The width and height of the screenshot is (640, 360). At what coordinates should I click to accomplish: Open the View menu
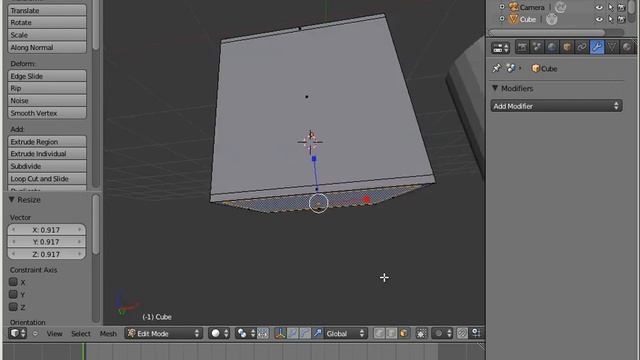[54, 334]
